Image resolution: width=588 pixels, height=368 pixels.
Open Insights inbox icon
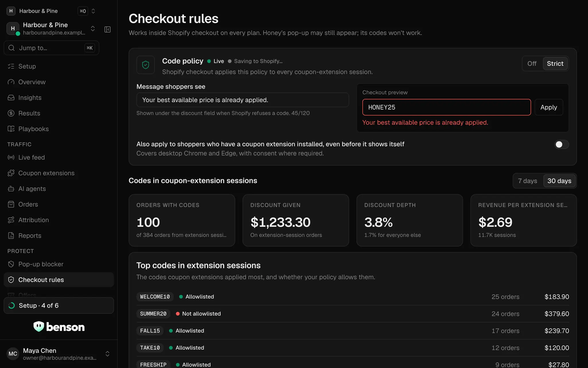11,98
